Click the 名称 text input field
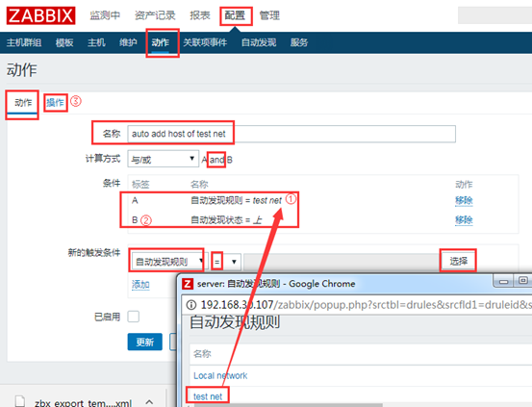 point(291,134)
